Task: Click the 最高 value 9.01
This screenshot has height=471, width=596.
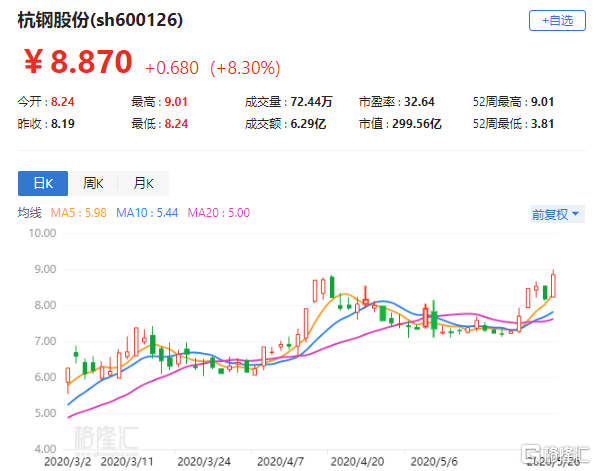Action: click(x=176, y=102)
